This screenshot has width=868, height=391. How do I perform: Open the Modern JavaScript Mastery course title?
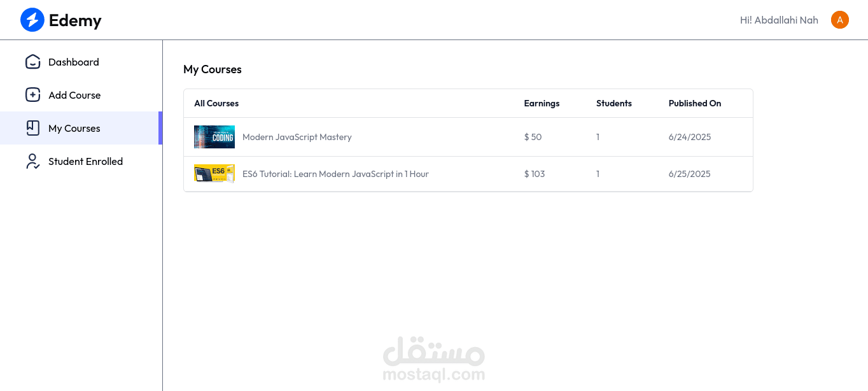pos(297,137)
